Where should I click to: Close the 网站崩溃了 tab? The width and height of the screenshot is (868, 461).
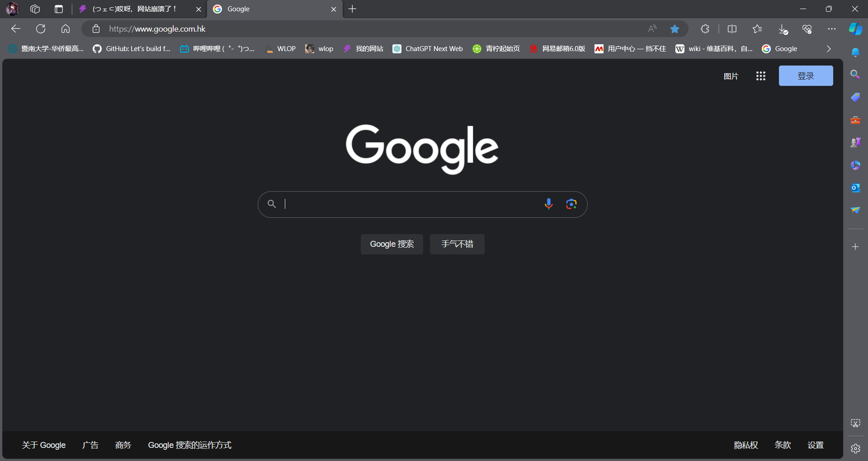[x=198, y=9]
